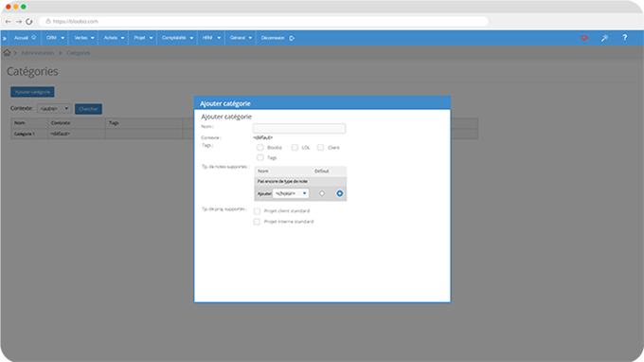Check the Bloobiz tag checkbox
Screen dimensions: 644x362
pyautogui.click(x=260, y=147)
